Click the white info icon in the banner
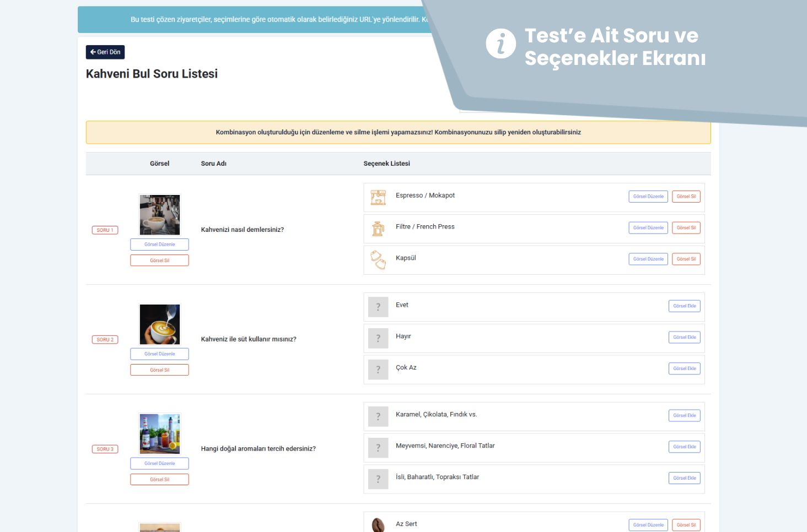Screen dimensions: 807x532 pyautogui.click(x=501, y=44)
